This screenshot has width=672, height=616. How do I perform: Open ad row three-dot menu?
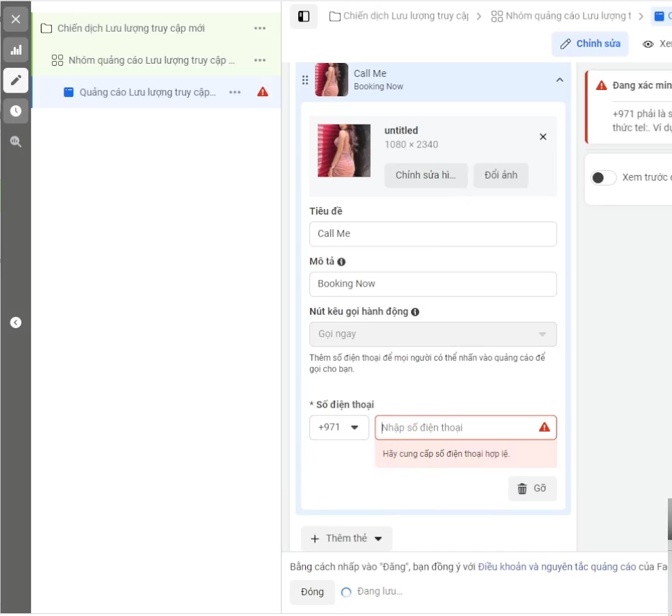click(x=235, y=92)
